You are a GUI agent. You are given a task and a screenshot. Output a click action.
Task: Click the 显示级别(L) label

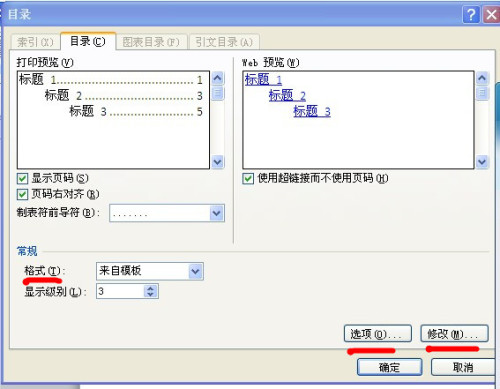pos(55,292)
